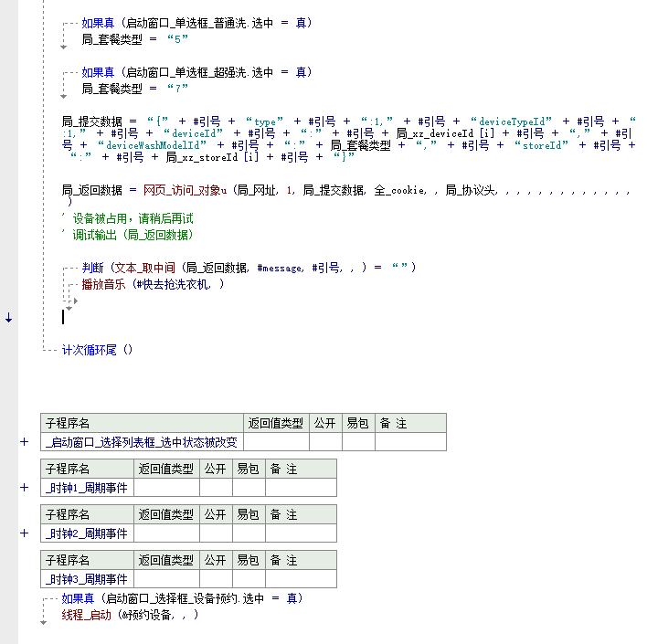Screen dimensions: 647x644
Task: Expand the _启动窗口_选择列表框_选中状态被改变 subroutine
Action: tap(25, 442)
